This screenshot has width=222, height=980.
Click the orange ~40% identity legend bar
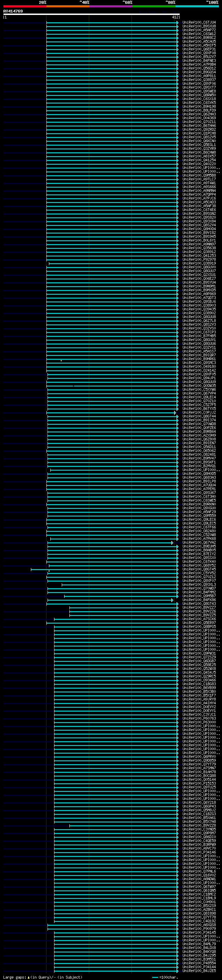tap(68, 6)
